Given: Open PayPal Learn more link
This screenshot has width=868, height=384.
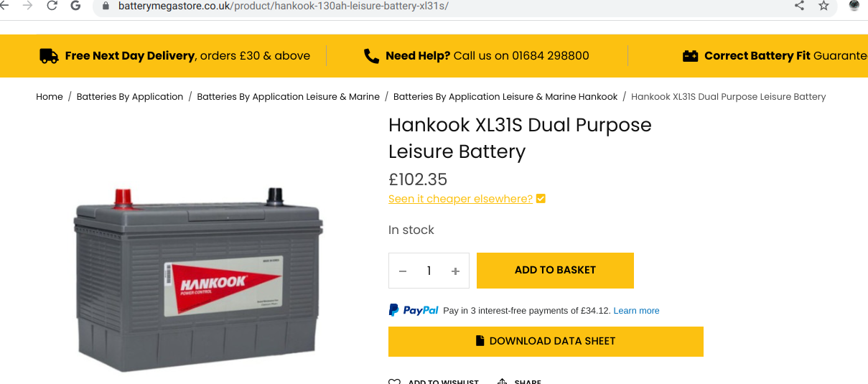Looking at the screenshot, I should [636, 311].
